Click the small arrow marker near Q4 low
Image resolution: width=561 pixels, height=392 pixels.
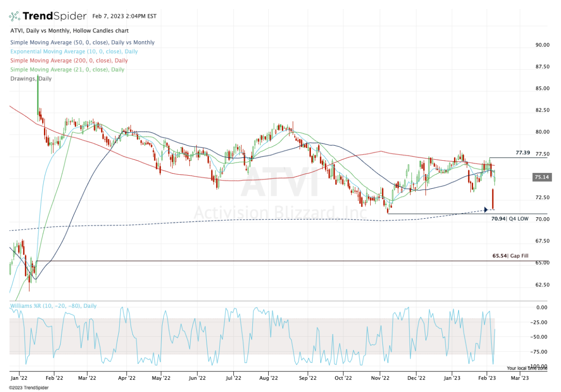coord(487,210)
